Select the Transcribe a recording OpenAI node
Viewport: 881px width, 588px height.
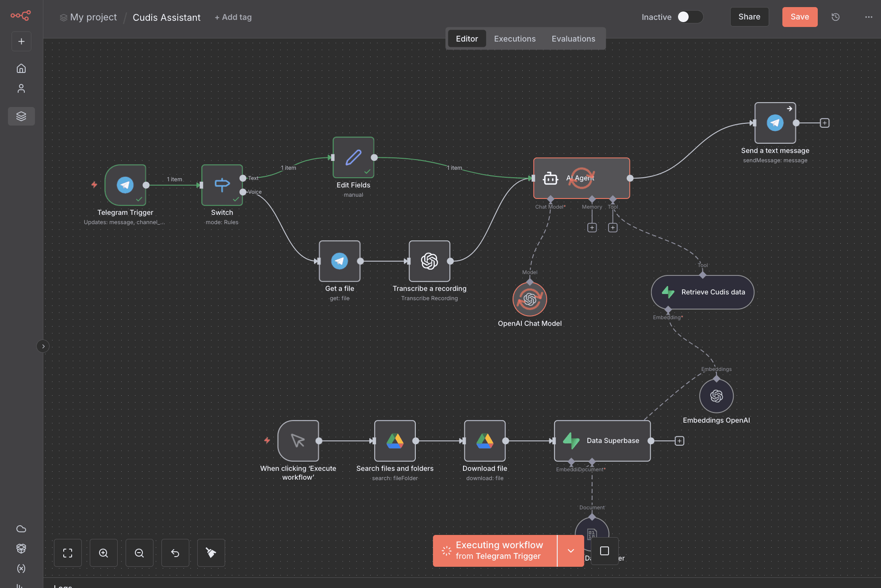(x=429, y=261)
